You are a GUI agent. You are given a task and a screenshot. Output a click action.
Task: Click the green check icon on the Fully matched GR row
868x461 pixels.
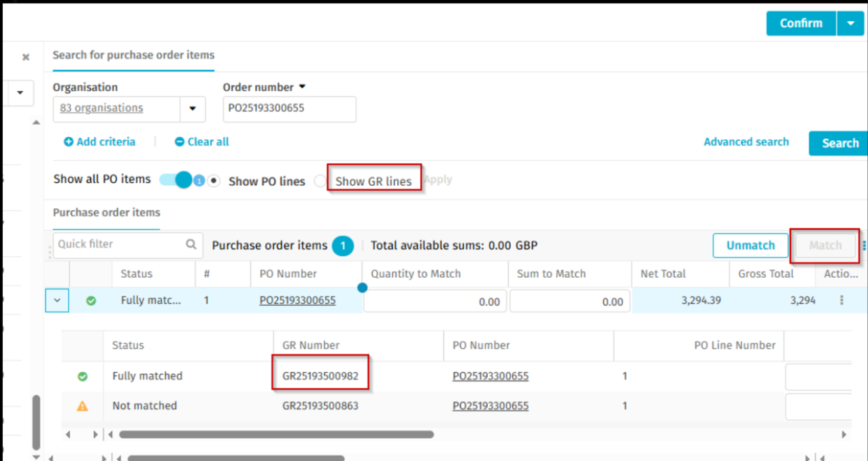coord(82,376)
